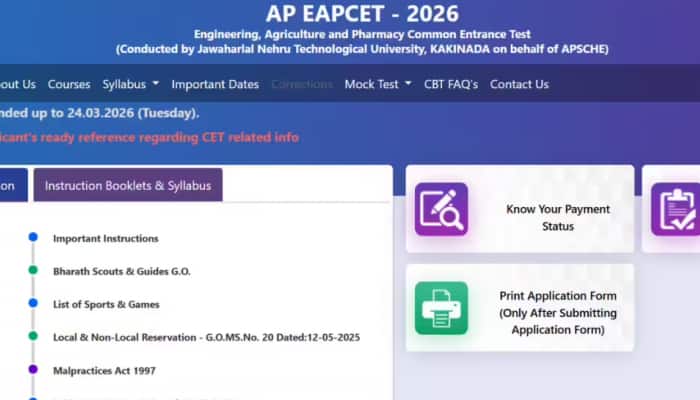Open the Important Instructions link
The width and height of the screenshot is (700, 400).
pos(105,238)
